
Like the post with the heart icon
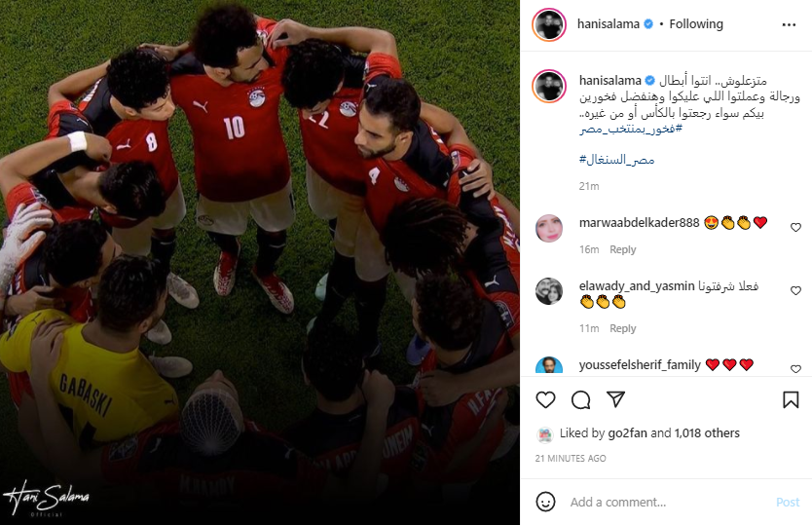[x=545, y=400]
